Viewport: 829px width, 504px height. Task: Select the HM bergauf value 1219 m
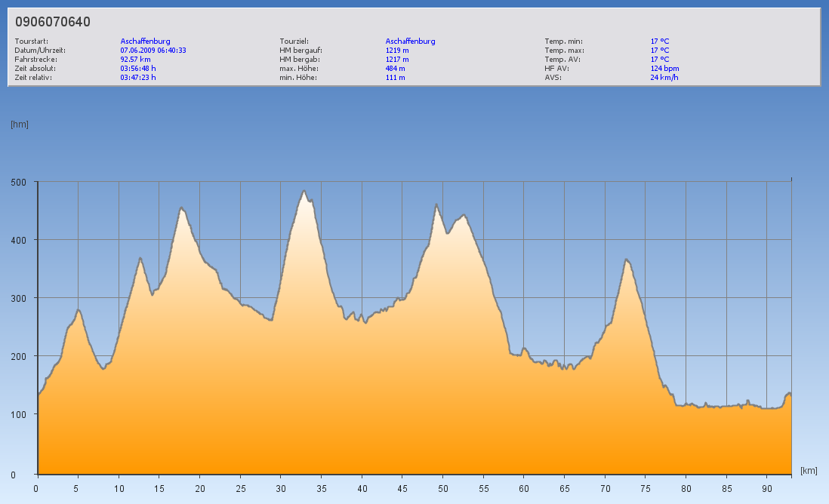[x=397, y=51]
